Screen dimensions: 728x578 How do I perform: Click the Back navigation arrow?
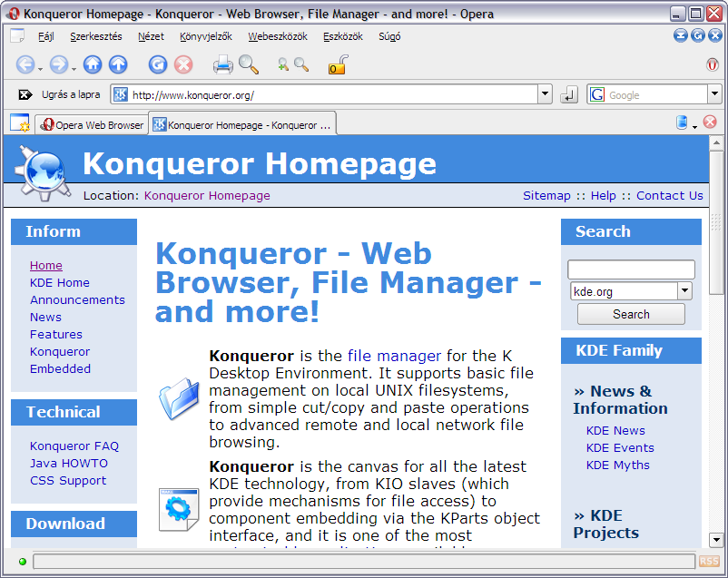click(25, 64)
